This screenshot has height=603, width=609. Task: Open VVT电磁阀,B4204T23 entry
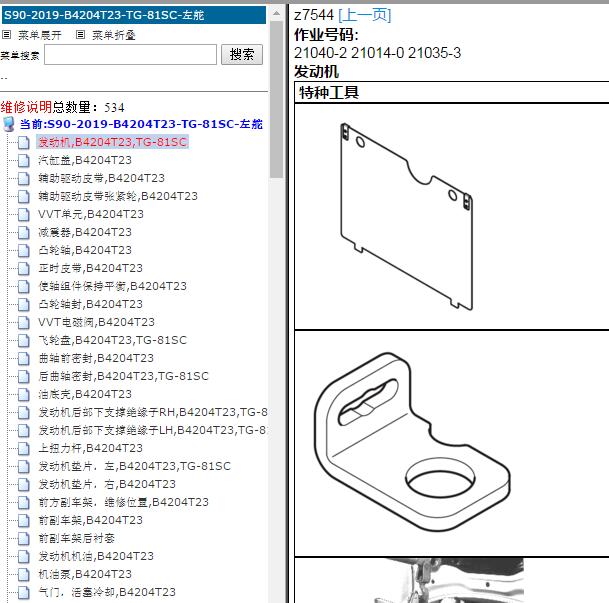[96, 322]
